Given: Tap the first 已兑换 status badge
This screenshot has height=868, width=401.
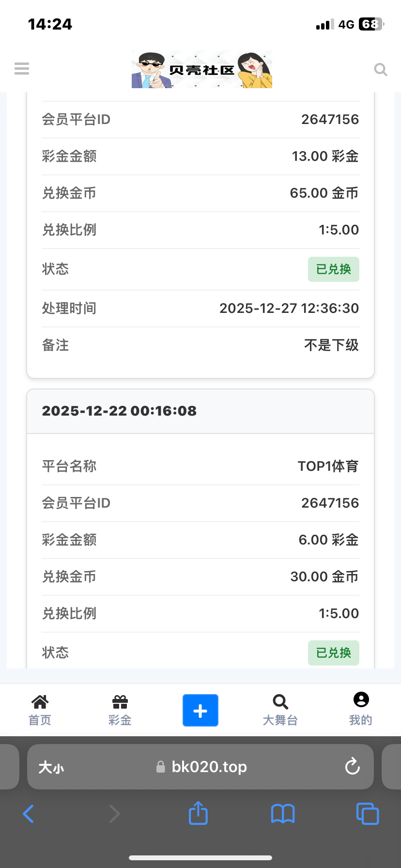Looking at the screenshot, I should pos(333,269).
